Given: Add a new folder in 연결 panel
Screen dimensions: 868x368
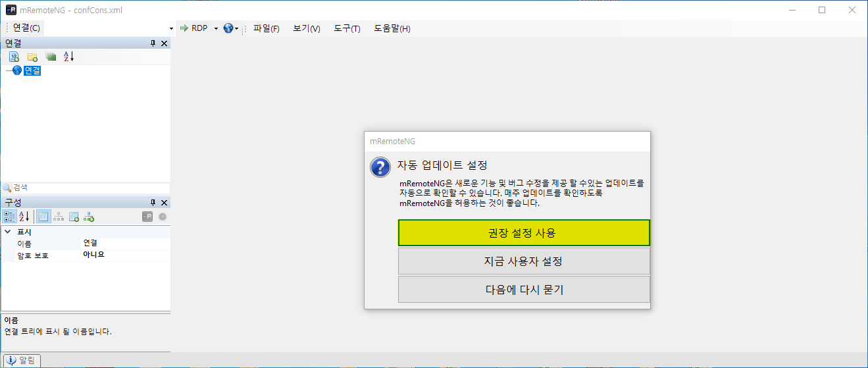Looking at the screenshot, I should 32,57.
